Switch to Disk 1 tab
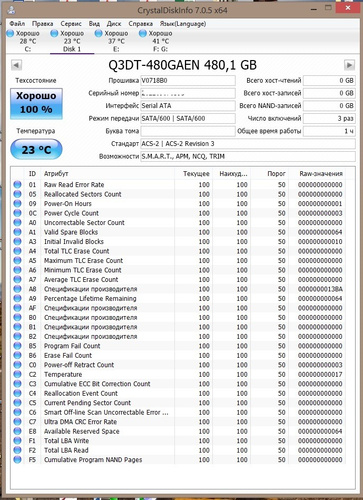The height and width of the screenshot is (500, 363). tap(72, 41)
